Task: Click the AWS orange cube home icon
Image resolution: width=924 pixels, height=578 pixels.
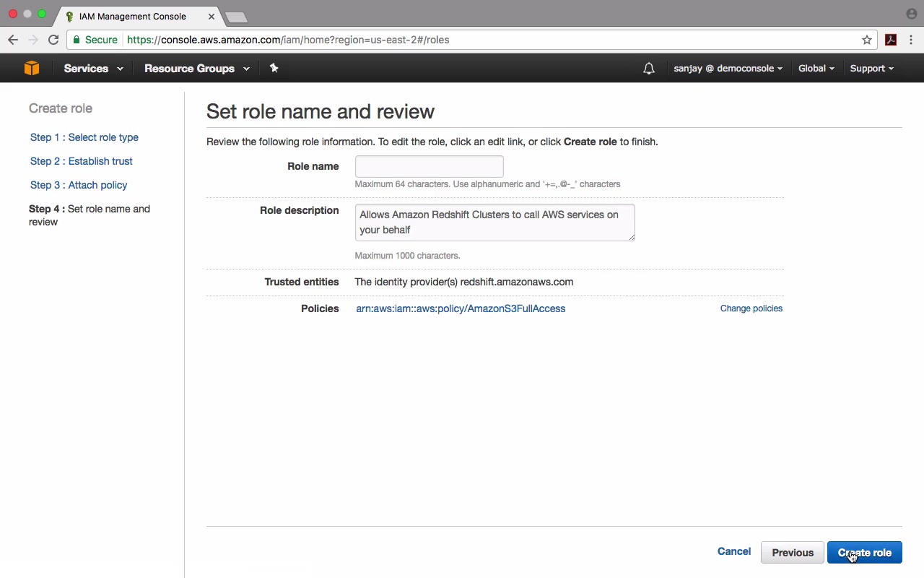Action: (32, 68)
